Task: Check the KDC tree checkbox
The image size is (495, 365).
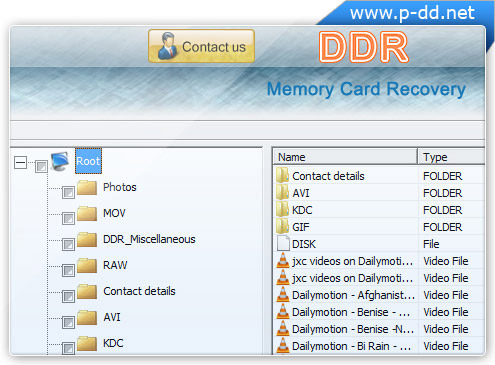Action: coord(68,348)
